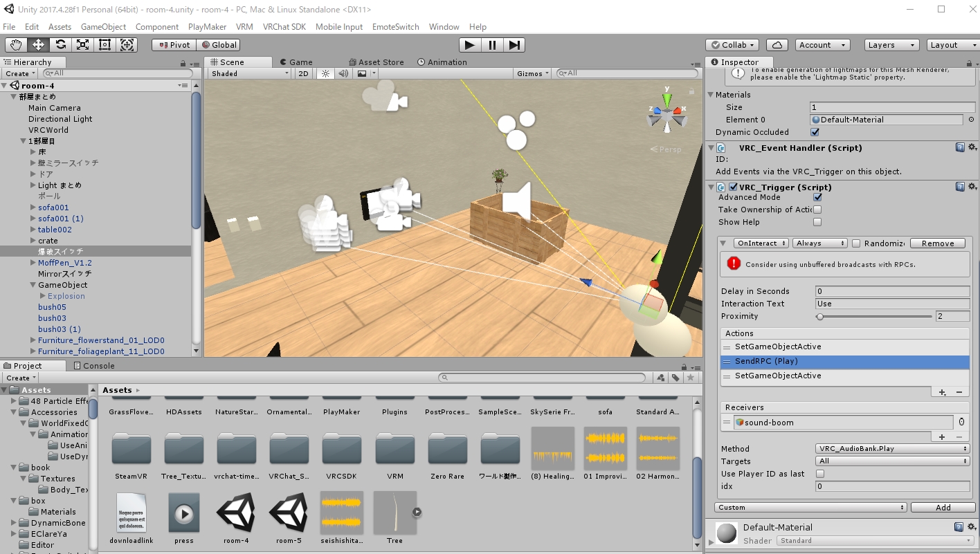Enable Show Help checkbox
980x554 pixels.
pos(817,222)
